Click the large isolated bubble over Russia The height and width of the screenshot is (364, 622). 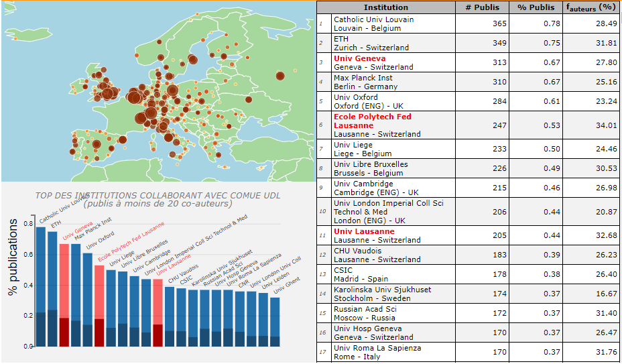[280, 76]
